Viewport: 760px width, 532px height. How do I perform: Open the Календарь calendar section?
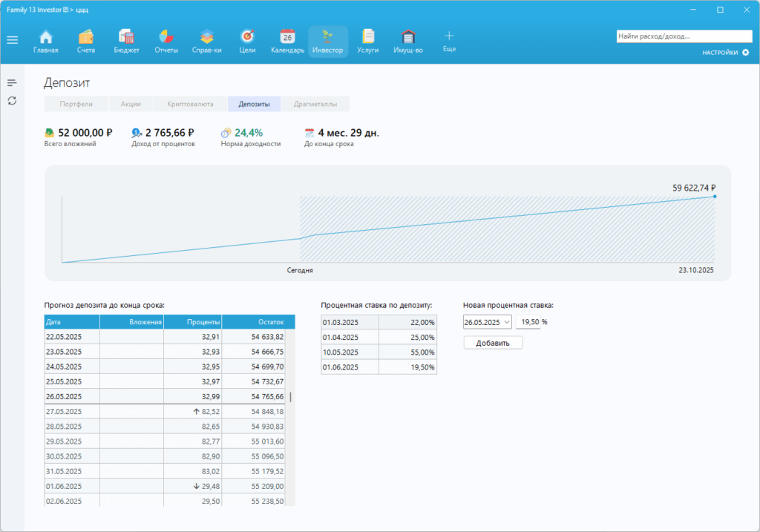(287, 42)
